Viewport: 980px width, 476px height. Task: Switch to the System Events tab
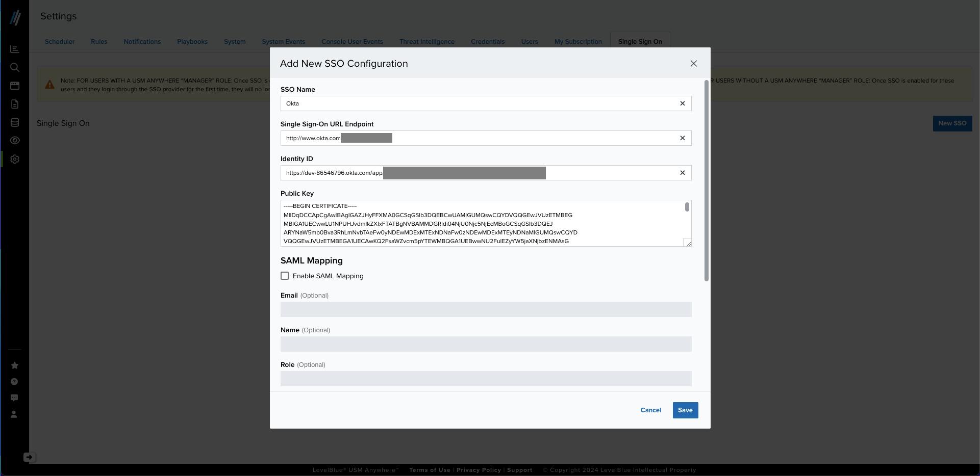284,42
